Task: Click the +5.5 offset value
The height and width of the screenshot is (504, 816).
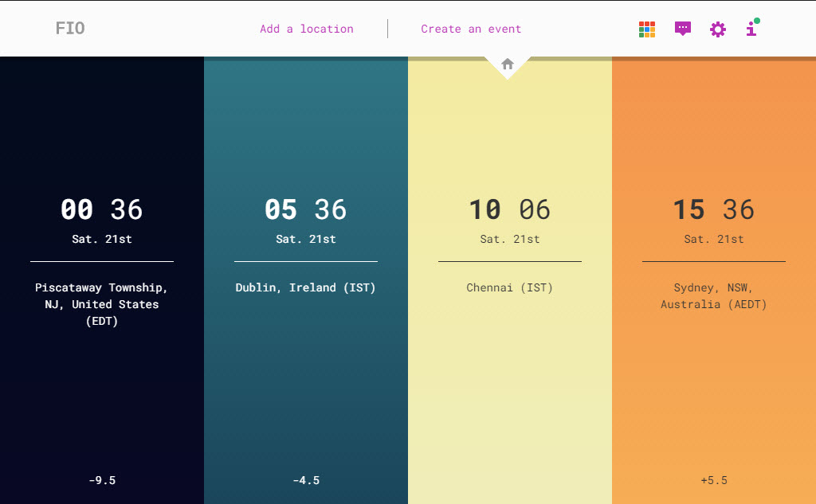Action: pos(714,480)
